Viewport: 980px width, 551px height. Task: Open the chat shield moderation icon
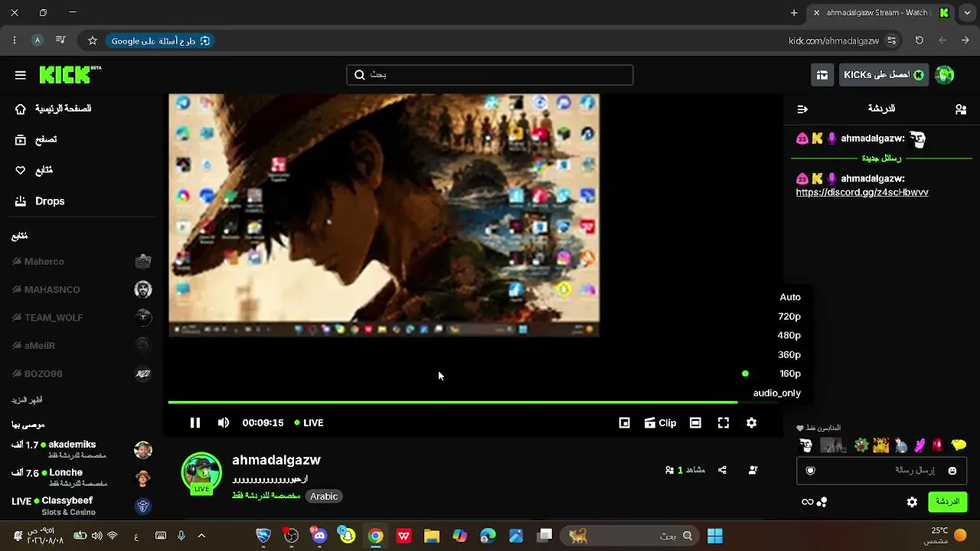811,471
